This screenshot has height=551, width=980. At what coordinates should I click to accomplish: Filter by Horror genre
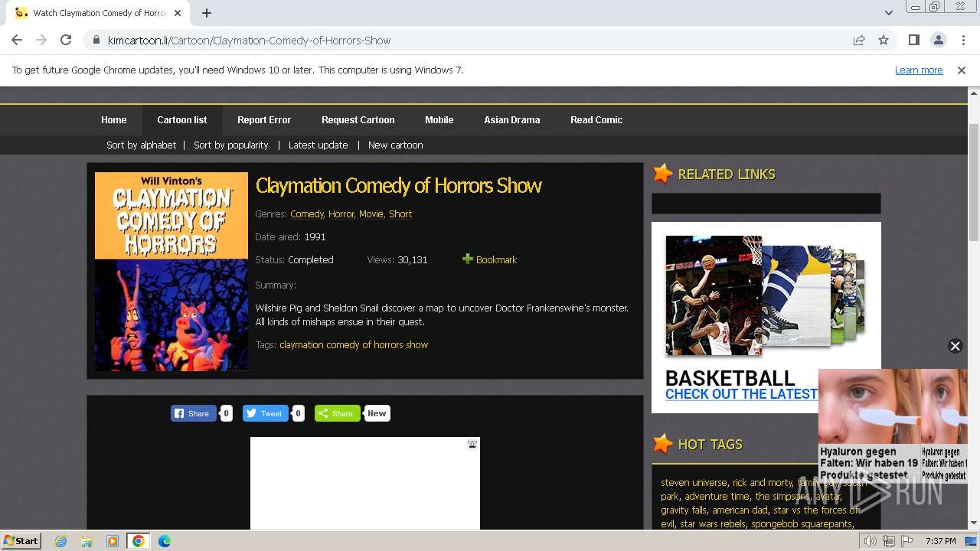coord(341,214)
